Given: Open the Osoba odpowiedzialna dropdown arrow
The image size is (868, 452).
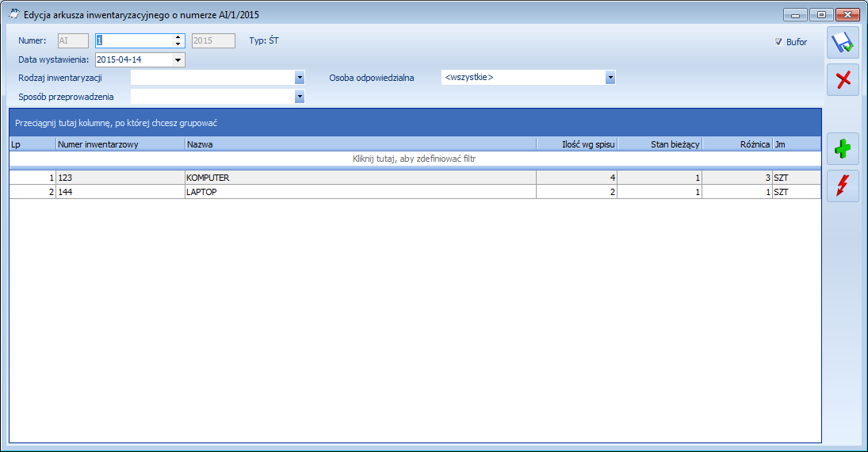Looking at the screenshot, I should (610, 78).
